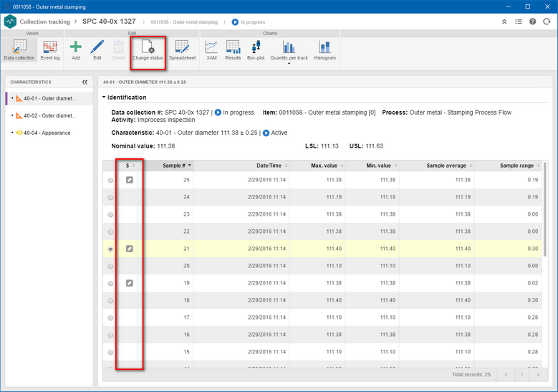
Task: Click the status icon on sample 21
Action: [x=130, y=249]
